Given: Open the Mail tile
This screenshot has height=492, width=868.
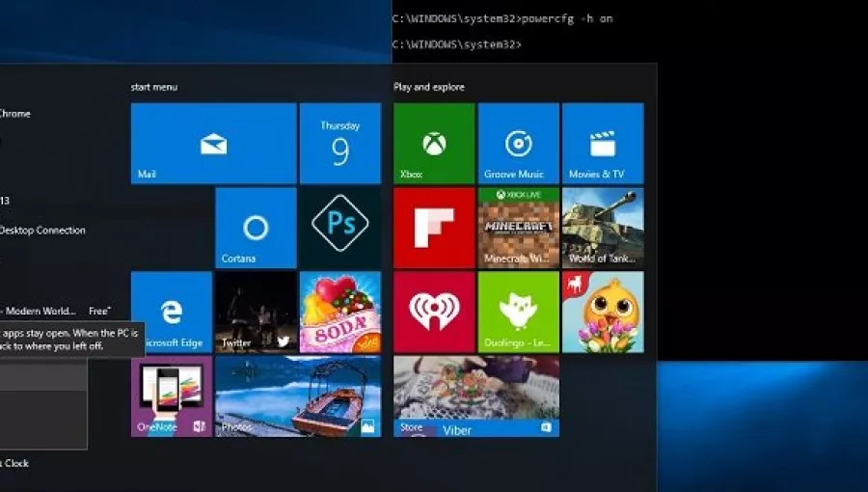Looking at the screenshot, I should click(x=214, y=144).
